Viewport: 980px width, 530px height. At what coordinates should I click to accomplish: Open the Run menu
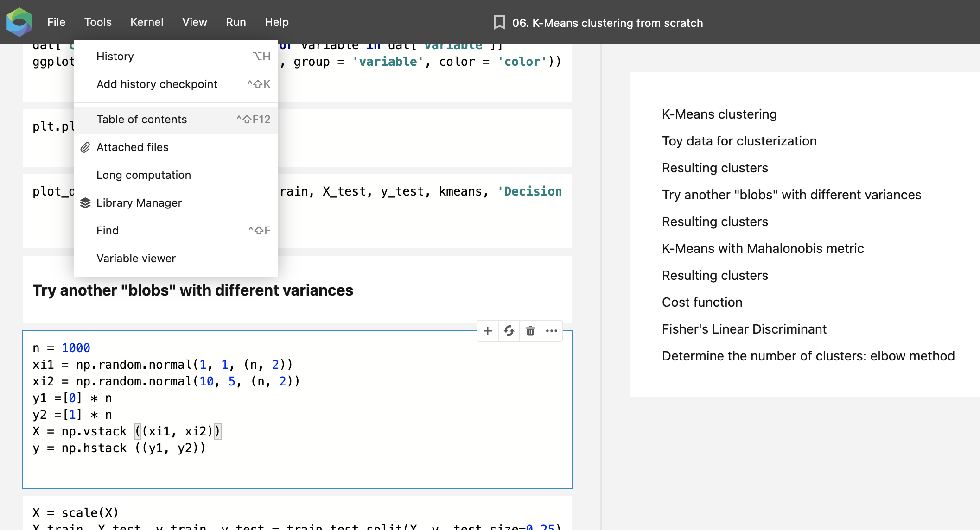point(235,22)
